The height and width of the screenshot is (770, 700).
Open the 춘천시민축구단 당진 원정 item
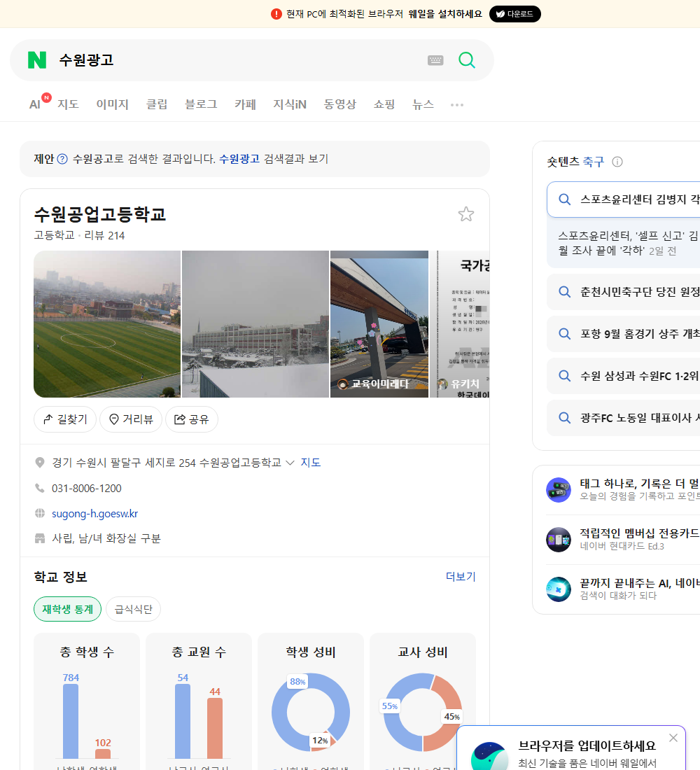click(624, 292)
